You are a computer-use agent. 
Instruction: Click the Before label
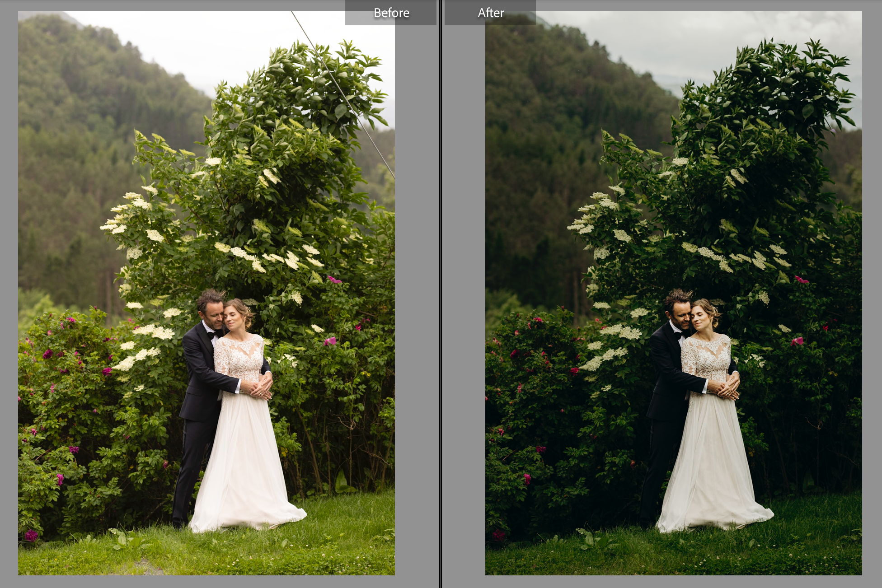coord(391,13)
